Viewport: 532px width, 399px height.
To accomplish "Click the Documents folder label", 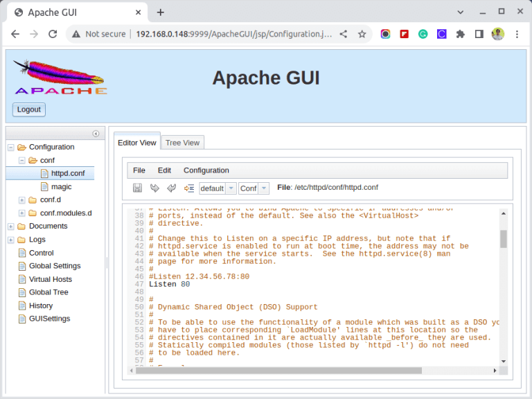I will point(48,226).
